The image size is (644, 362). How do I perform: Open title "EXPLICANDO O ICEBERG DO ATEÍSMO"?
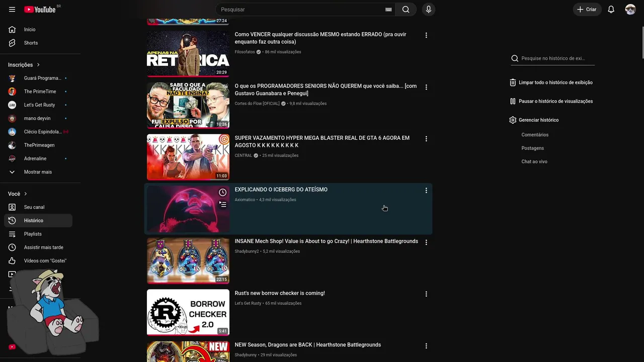click(281, 190)
